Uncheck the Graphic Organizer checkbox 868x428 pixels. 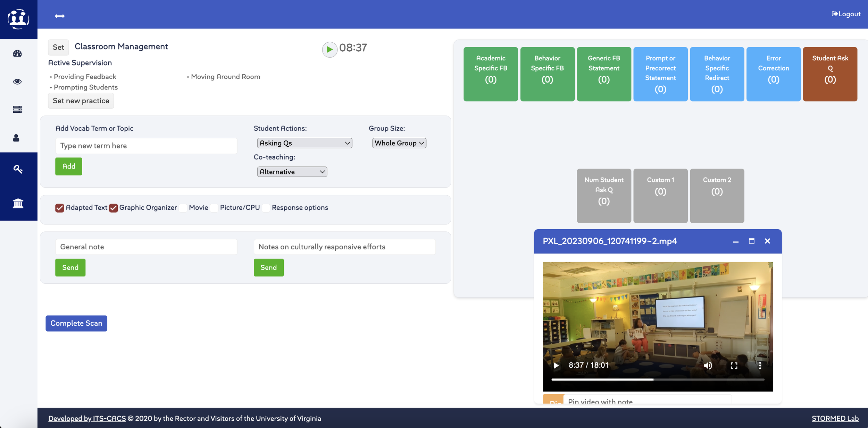tap(113, 208)
